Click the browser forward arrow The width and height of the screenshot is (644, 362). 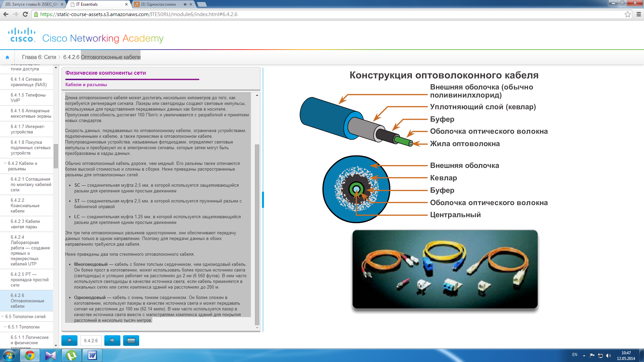pos(15,14)
